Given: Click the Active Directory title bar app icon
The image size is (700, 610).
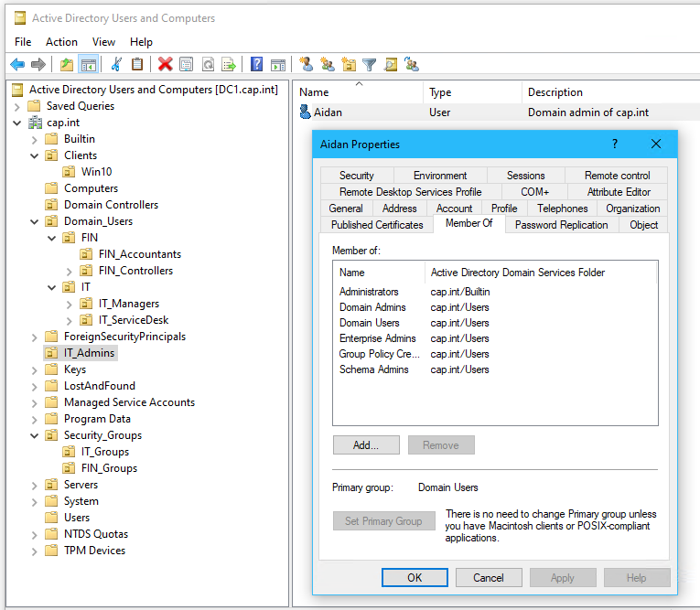Looking at the screenshot, I should pyautogui.click(x=19, y=18).
